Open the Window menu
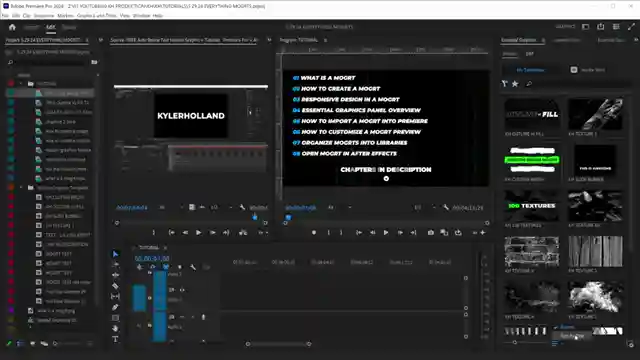Screen dimensions: 640x360 (141, 16)
